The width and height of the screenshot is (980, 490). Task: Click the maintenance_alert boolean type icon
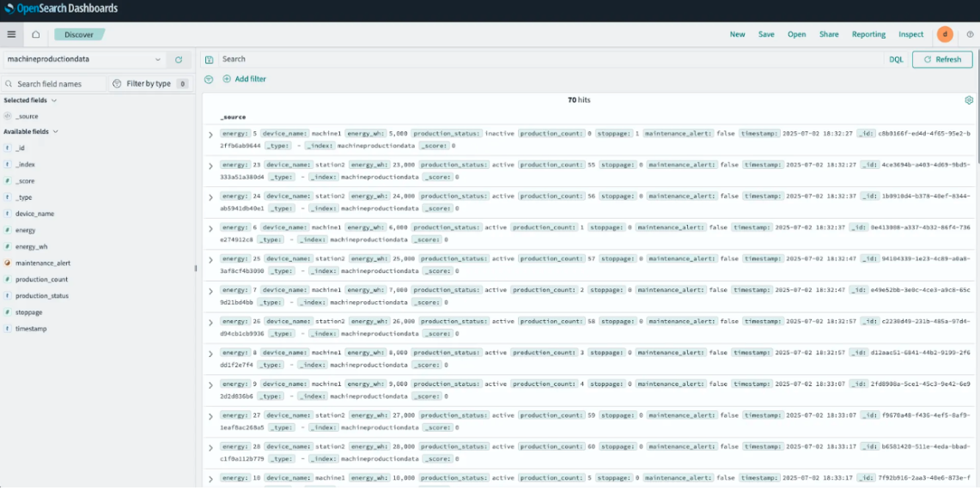tap(8, 263)
